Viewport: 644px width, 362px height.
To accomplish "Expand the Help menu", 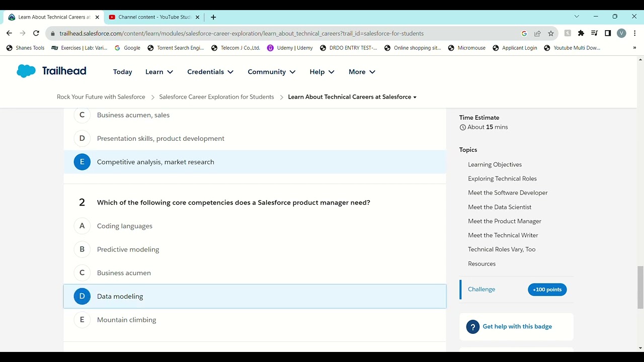I will point(322,72).
